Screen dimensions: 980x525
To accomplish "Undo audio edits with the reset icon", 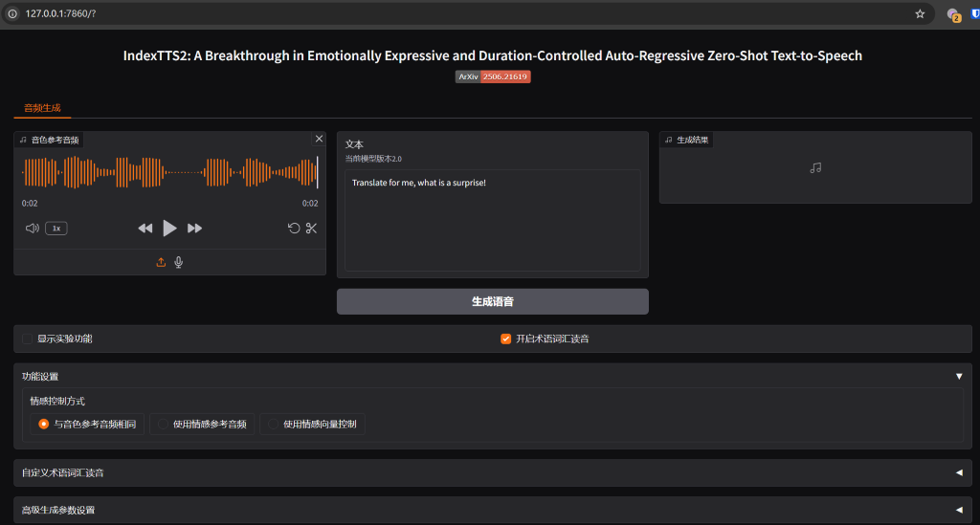I will (x=294, y=229).
